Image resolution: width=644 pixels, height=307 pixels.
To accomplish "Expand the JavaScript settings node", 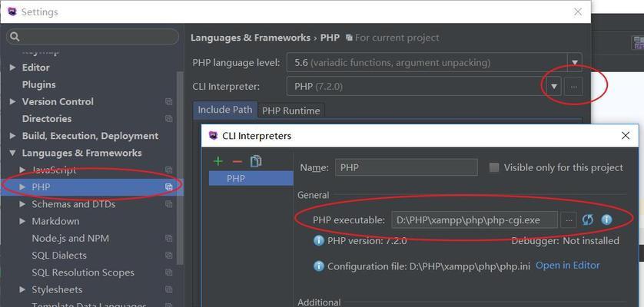I will coord(22,170).
